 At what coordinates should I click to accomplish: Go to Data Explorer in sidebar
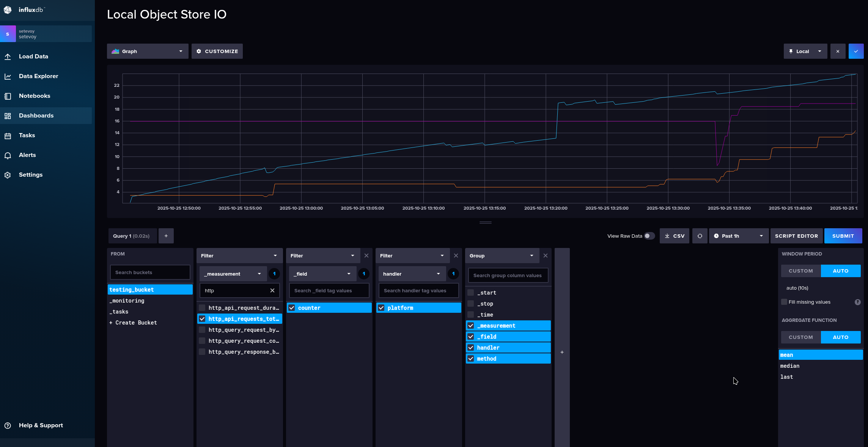(38, 76)
